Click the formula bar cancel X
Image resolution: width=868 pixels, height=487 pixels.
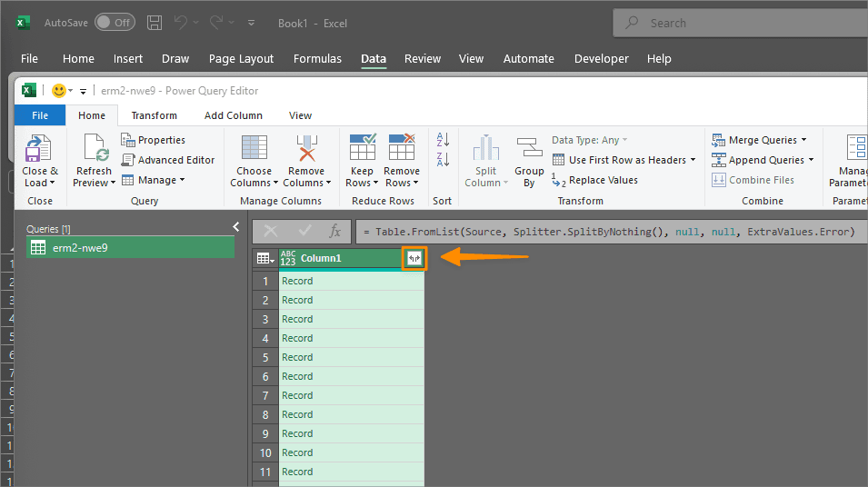[x=271, y=232]
